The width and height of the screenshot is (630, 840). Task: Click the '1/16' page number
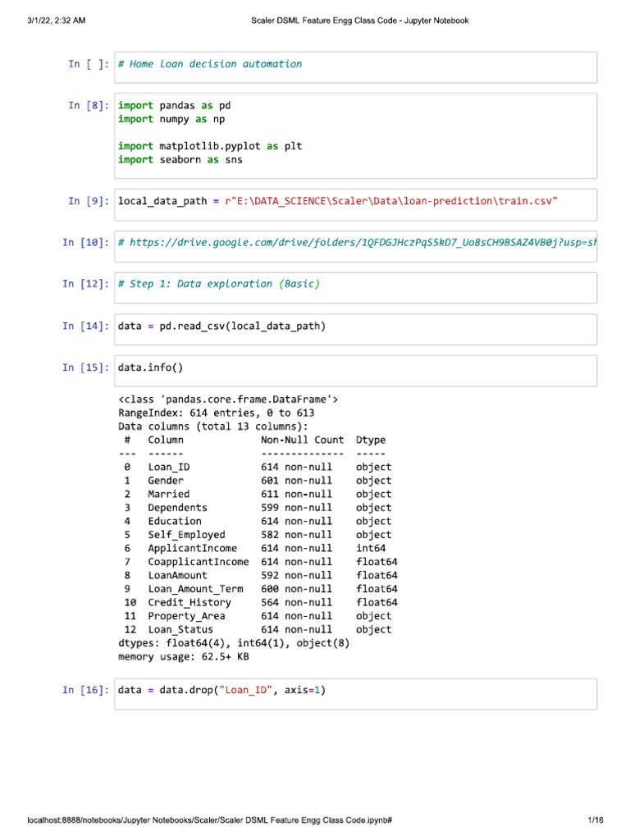596,819
